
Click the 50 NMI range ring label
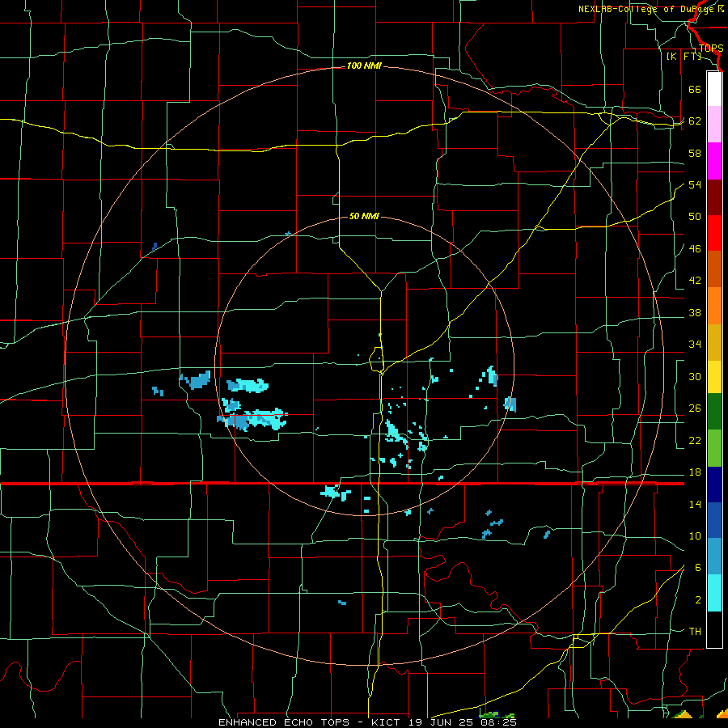[x=364, y=216]
